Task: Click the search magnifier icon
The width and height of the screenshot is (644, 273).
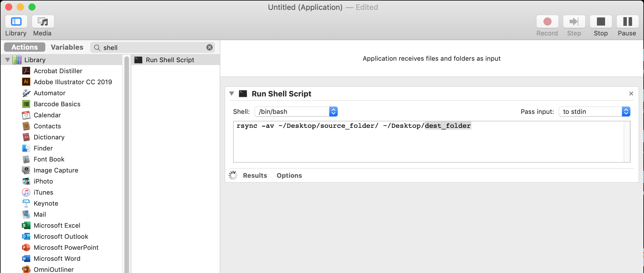Action: 97,48
